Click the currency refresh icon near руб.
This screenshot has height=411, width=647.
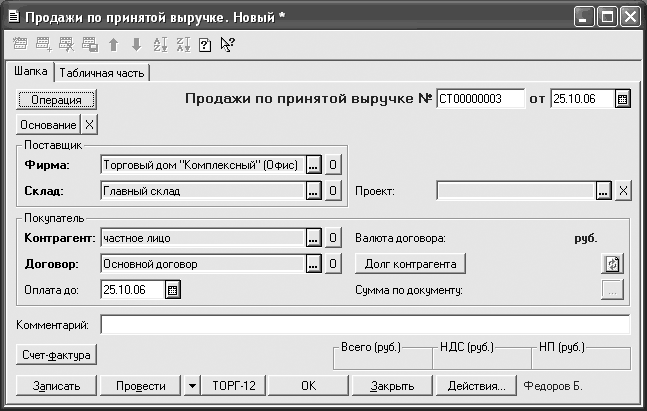[x=612, y=264]
